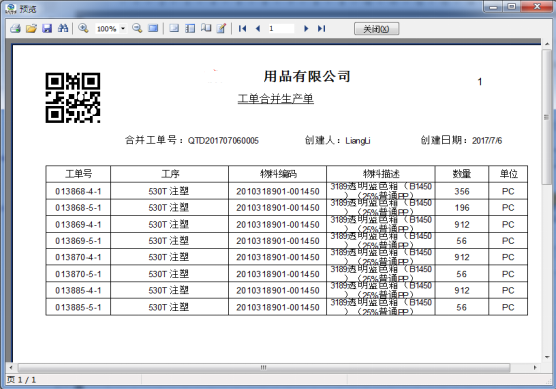The width and height of the screenshot is (556, 389).
Task: Maximize the preview window
Action: [x=512, y=6]
